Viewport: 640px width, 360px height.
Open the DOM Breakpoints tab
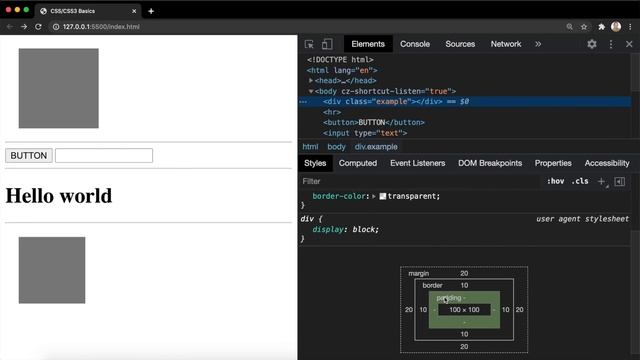tap(490, 163)
